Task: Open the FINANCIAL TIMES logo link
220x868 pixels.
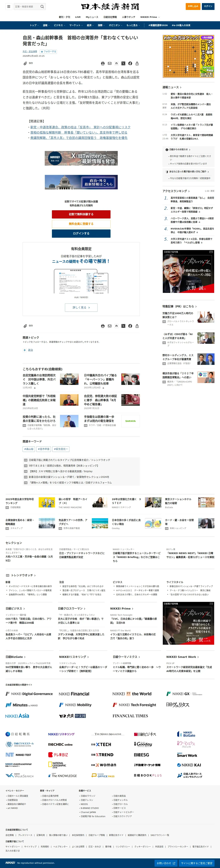Action: tap(130, 716)
